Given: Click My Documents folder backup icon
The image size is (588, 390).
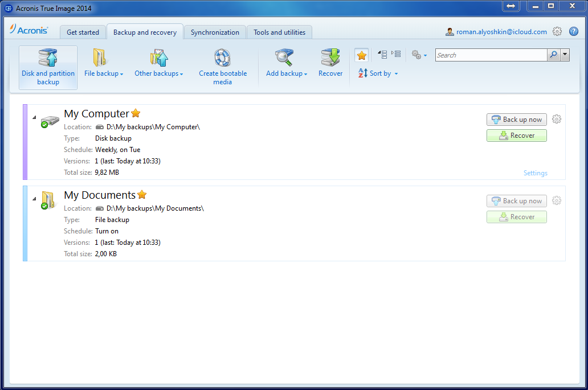Looking at the screenshot, I should pyautogui.click(x=48, y=200).
